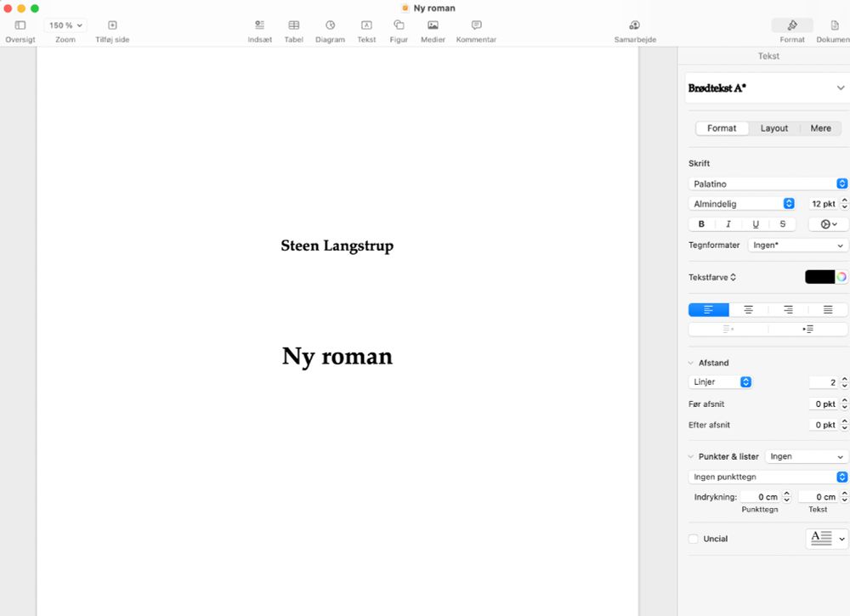The image size is (850, 616).
Task: Collapse the Afstand section
Action: coord(690,363)
